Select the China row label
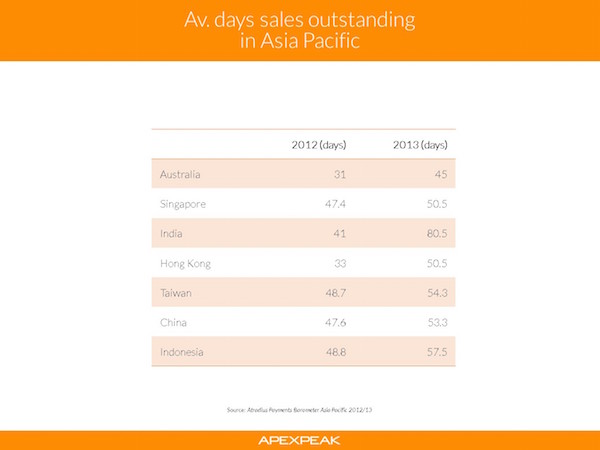The height and width of the screenshot is (450, 600). tap(173, 323)
